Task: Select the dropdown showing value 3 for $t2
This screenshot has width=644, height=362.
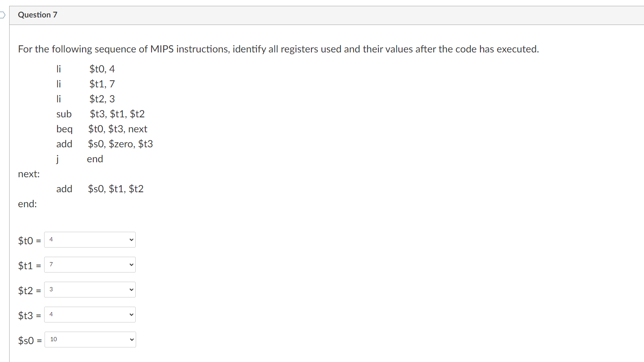Action: coord(90,290)
